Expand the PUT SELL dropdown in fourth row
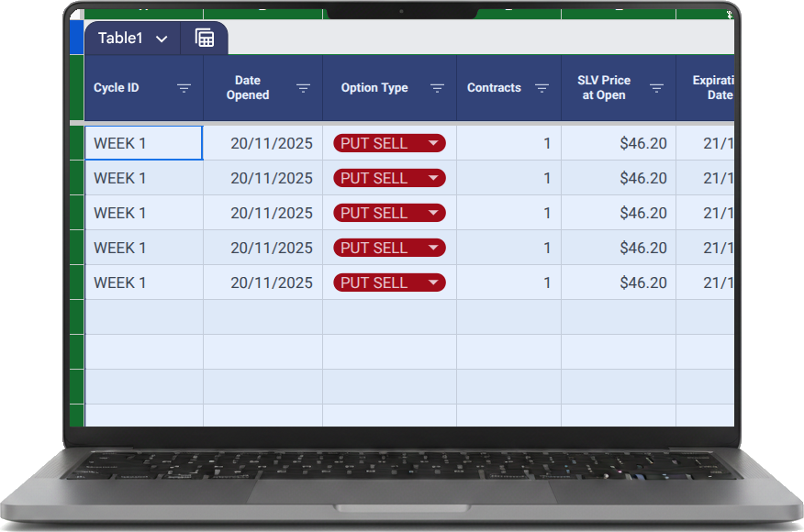 point(433,248)
